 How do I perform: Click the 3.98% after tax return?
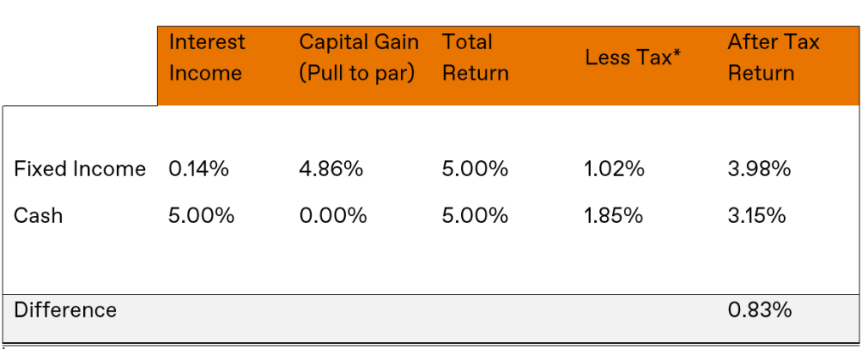tap(759, 169)
